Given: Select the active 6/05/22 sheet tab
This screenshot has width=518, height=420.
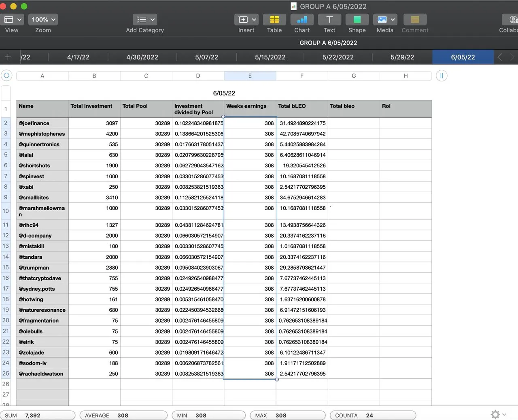Looking at the screenshot, I should tap(463, 57).
